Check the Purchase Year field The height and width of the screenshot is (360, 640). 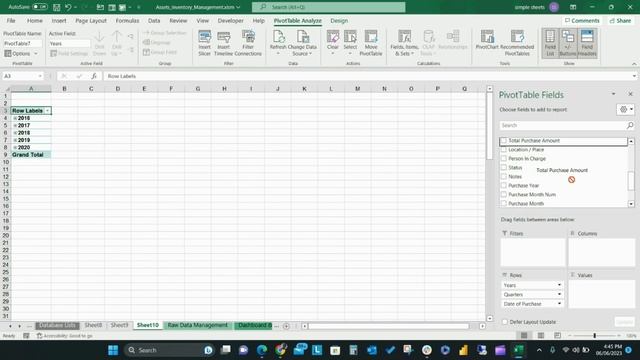(x=503, y=185)
